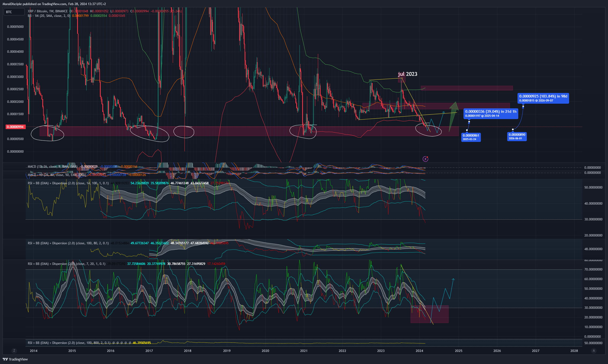
Task: Click the yellow value 46.39505695
Action: [x=142, y=343]
